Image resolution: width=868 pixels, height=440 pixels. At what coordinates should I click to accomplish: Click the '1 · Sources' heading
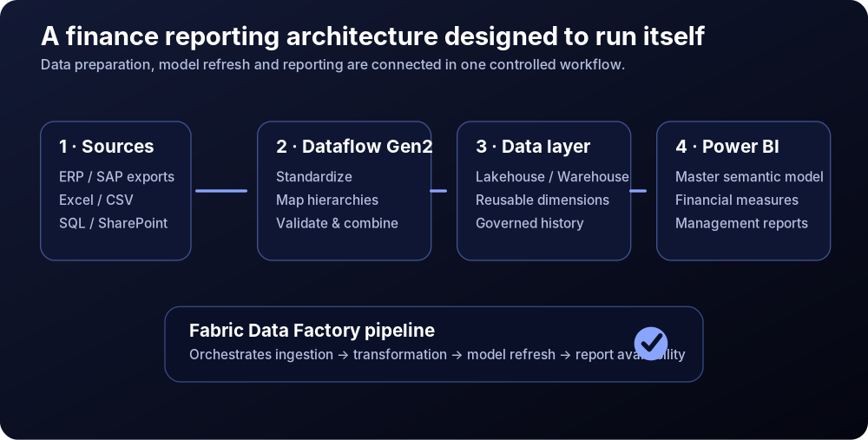coord(106,147)
